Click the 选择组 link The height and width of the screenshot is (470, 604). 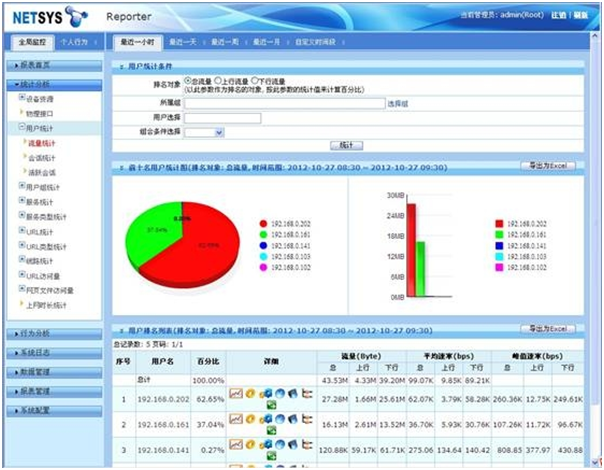[x=397, y=103]
